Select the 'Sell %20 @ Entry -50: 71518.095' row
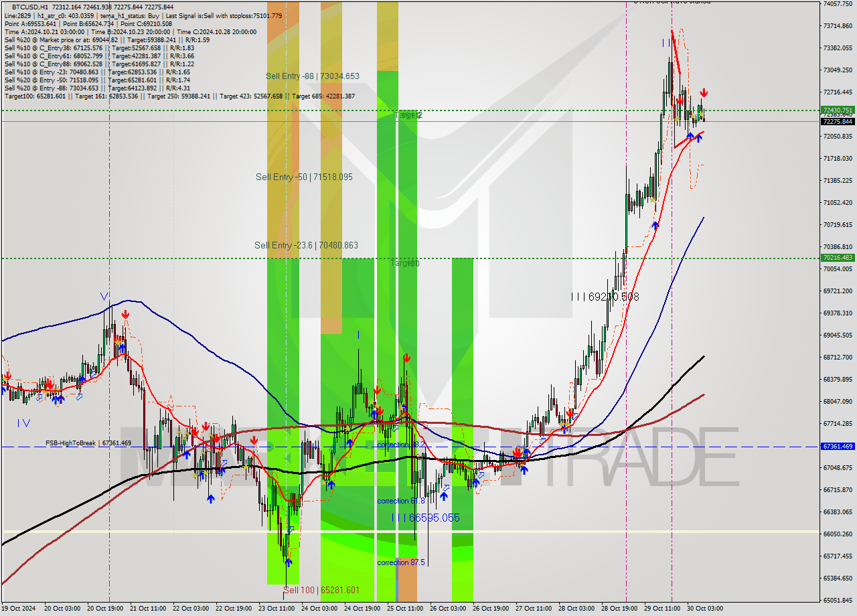Screen dimensions: 857x616 (97, 80)
